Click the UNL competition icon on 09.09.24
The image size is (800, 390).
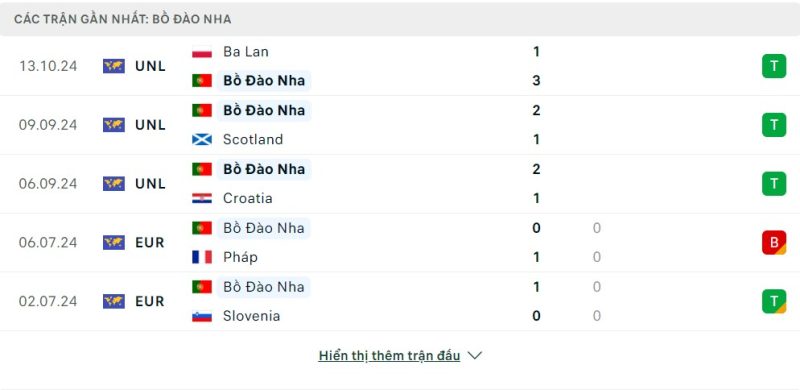tap(114, 125)
